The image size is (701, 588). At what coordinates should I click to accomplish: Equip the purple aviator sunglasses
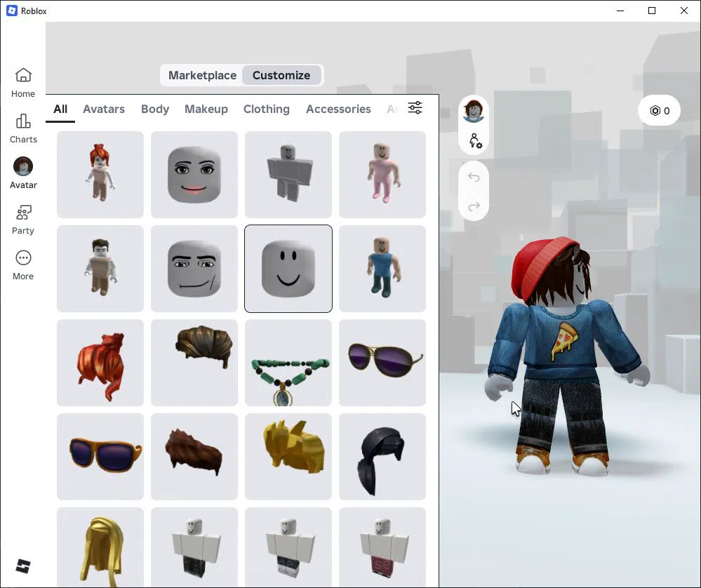[382, 363]
